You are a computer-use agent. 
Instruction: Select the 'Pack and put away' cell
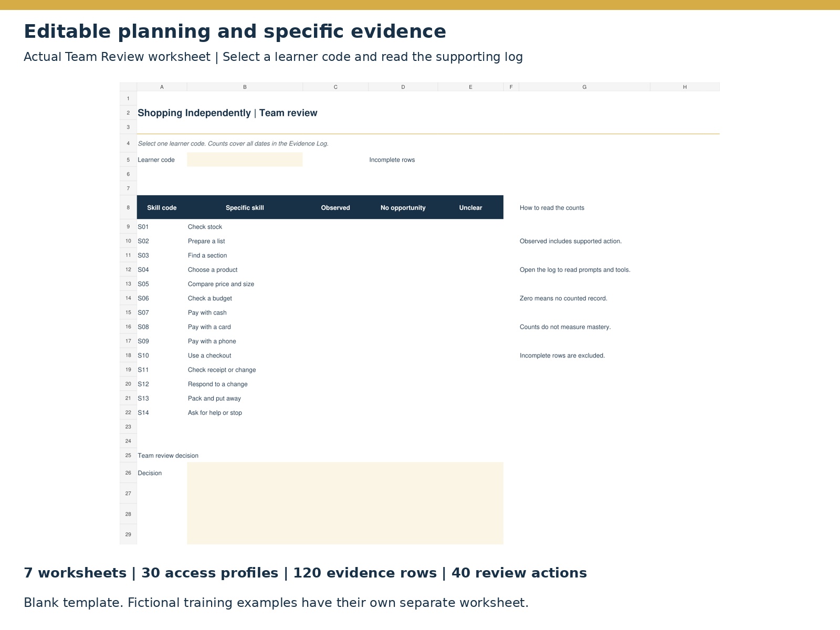(x=245, y=398)
